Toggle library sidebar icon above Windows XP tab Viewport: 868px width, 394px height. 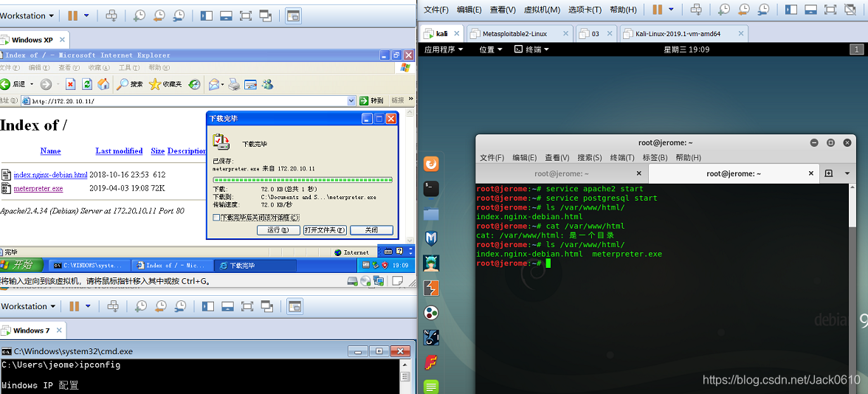pyautogui.click(x=207, y=15)
